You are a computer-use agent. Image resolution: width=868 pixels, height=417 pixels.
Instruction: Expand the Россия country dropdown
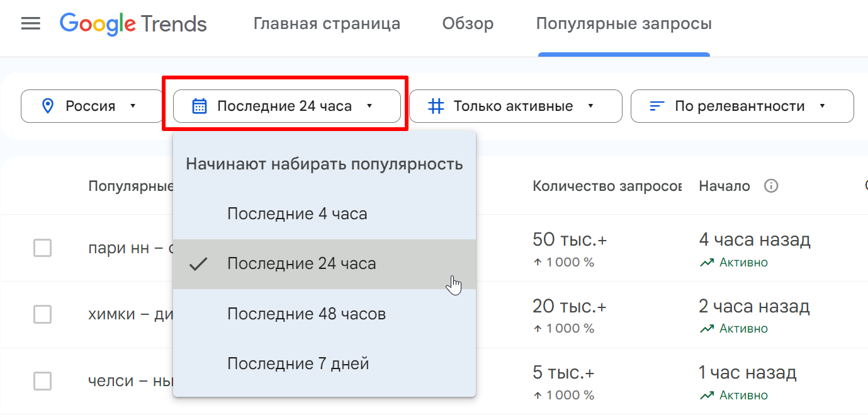point(92,106)
